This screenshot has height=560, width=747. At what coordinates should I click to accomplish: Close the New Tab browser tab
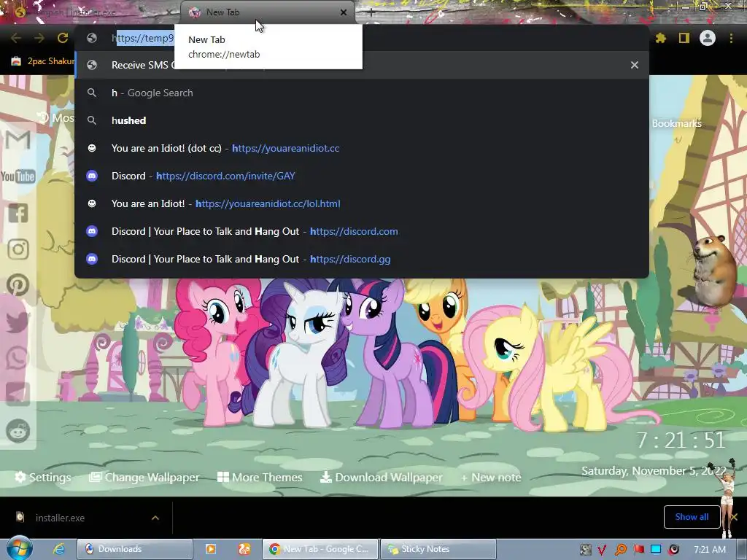click(344, 12)
